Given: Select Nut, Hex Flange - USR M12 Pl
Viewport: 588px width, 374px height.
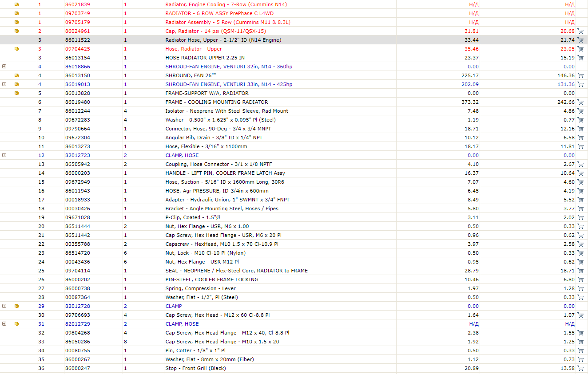Looking at the screenshot, I should click(x=202, y=262).
